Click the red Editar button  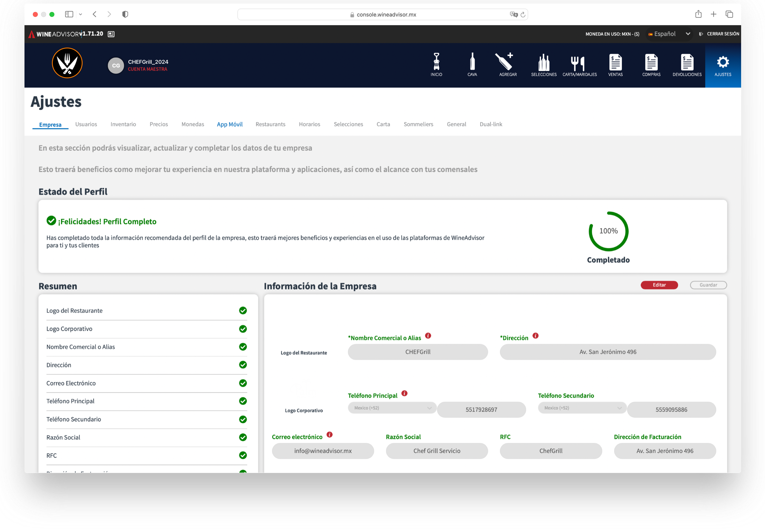659,285
